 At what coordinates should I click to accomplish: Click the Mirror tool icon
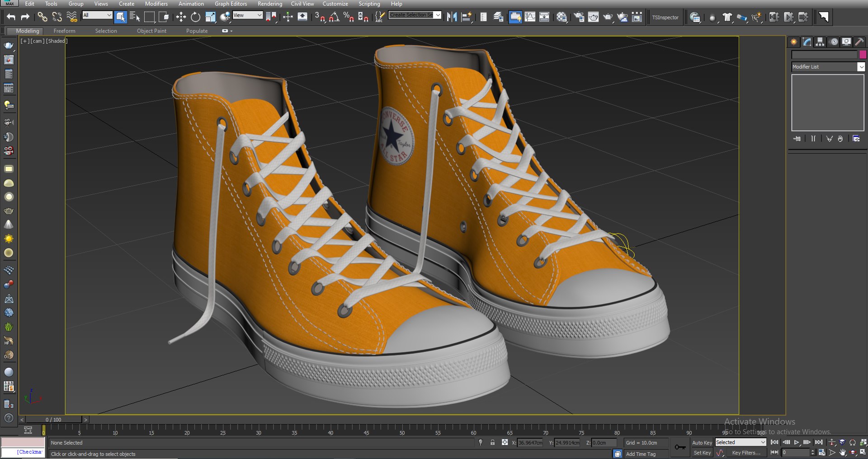[451, 17]
